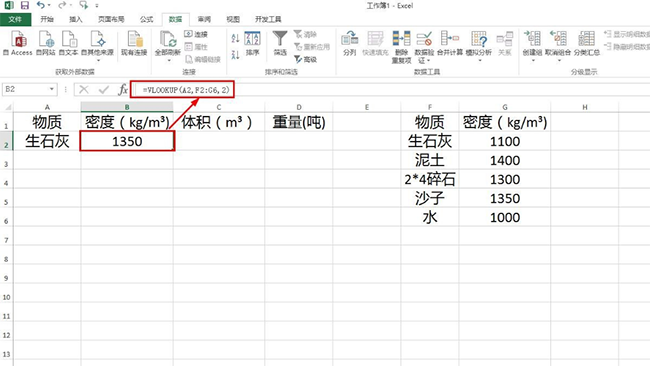Image resolution: width=650 pixels, height=366 pixels.
Task: Switch to the 视图 View tab
Action: click(233, 19)
